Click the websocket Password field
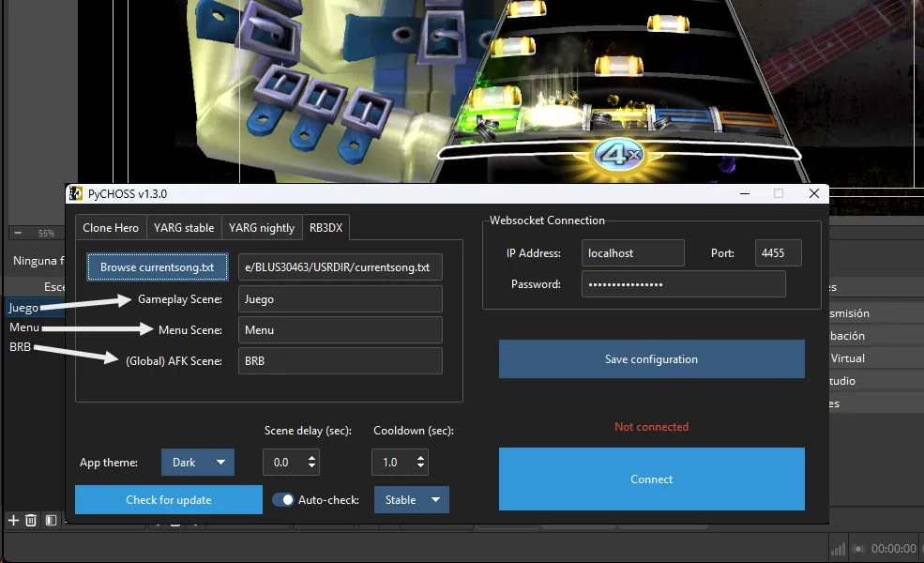The image size is (924, 563). click(x=684, y=284)
